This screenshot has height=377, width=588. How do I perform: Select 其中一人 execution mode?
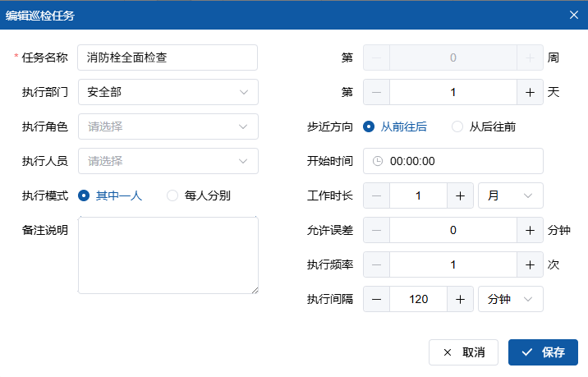[84, 195]
